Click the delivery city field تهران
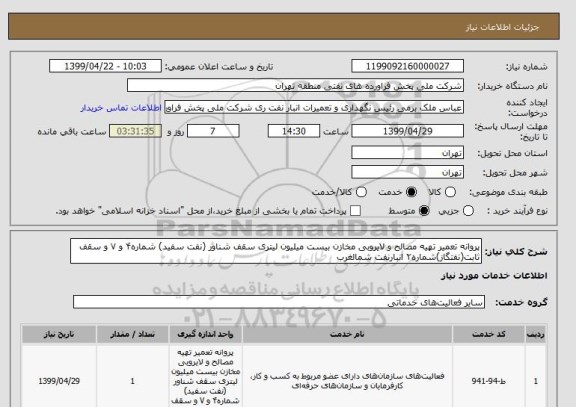The image size is (576, 407). pos(407,172)
